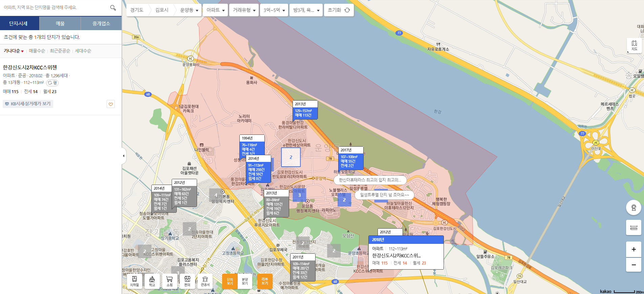Toggle 단지보기 complex view button
Screen dimensions: 644x294
[x=230, y=281]
